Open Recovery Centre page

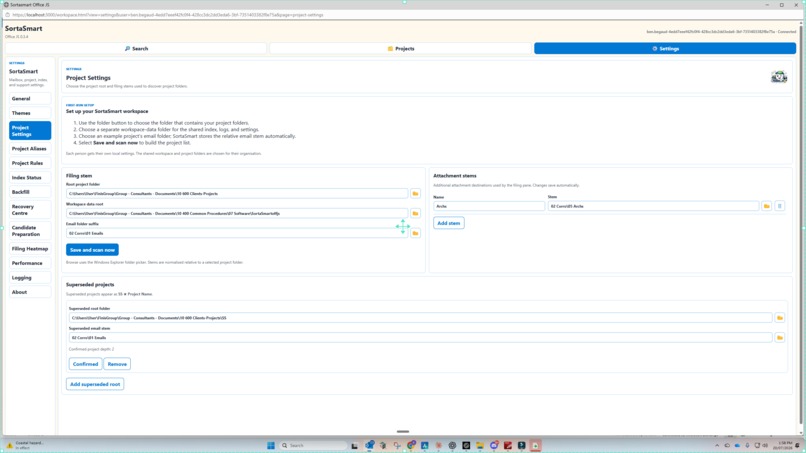point(30,210)
